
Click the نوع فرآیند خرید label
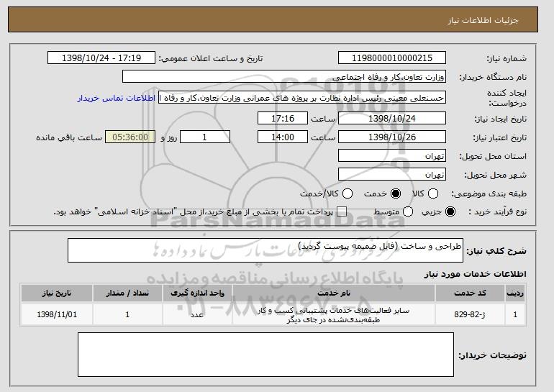[x=497, y=211]
